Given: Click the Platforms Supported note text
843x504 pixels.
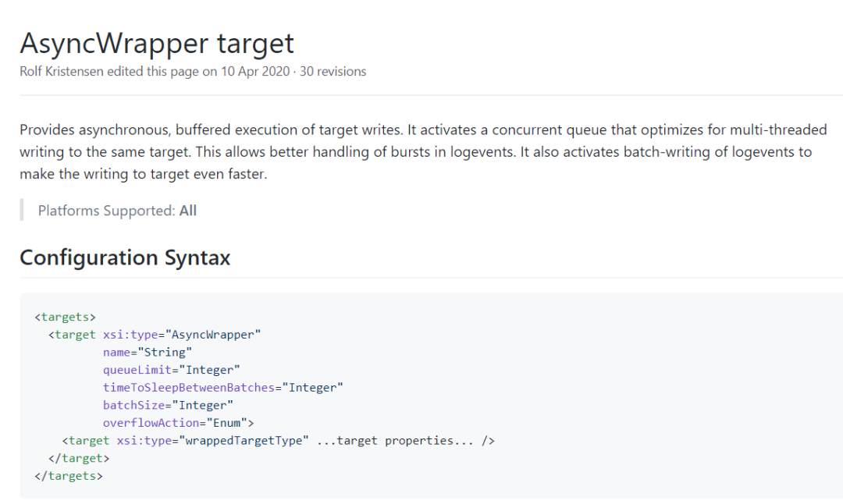Looking at the screenshot, I should click(x=106, y=211).
